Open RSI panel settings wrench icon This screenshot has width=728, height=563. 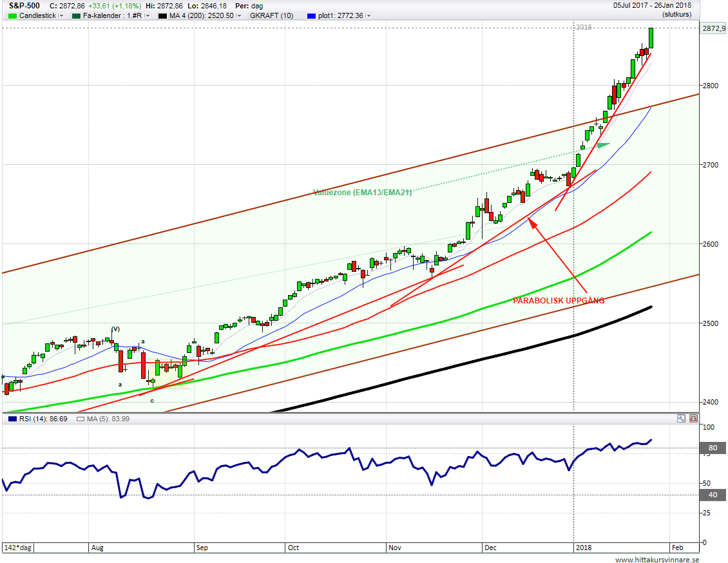point(680,419)
